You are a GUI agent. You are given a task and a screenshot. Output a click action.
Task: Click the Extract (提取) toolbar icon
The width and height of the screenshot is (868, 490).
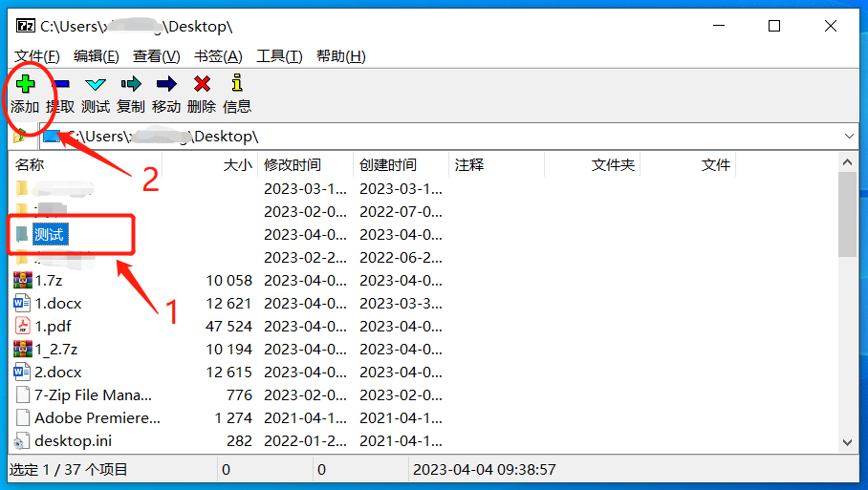pyautogui.click(x=60, y=84)
